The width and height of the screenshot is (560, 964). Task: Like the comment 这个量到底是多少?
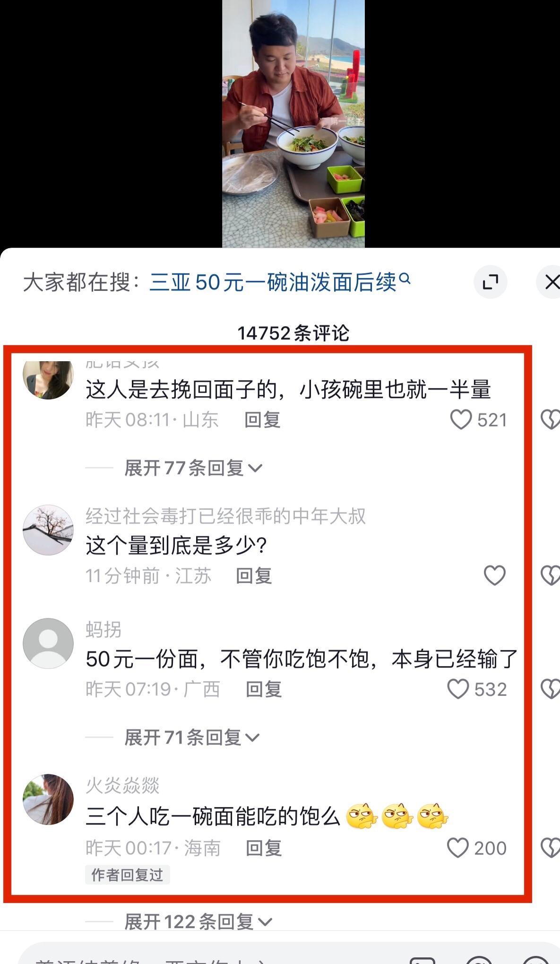[x=495, y=575]
